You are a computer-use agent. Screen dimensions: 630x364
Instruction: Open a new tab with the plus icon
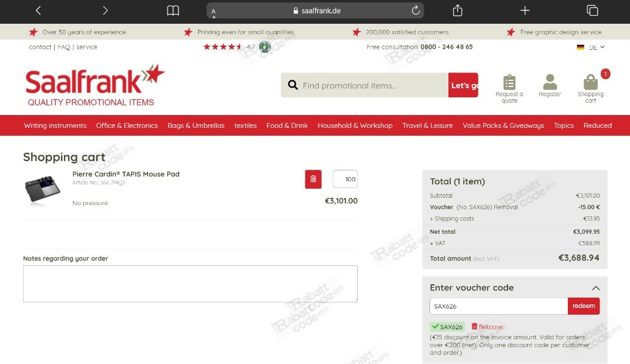pos(525,10)
